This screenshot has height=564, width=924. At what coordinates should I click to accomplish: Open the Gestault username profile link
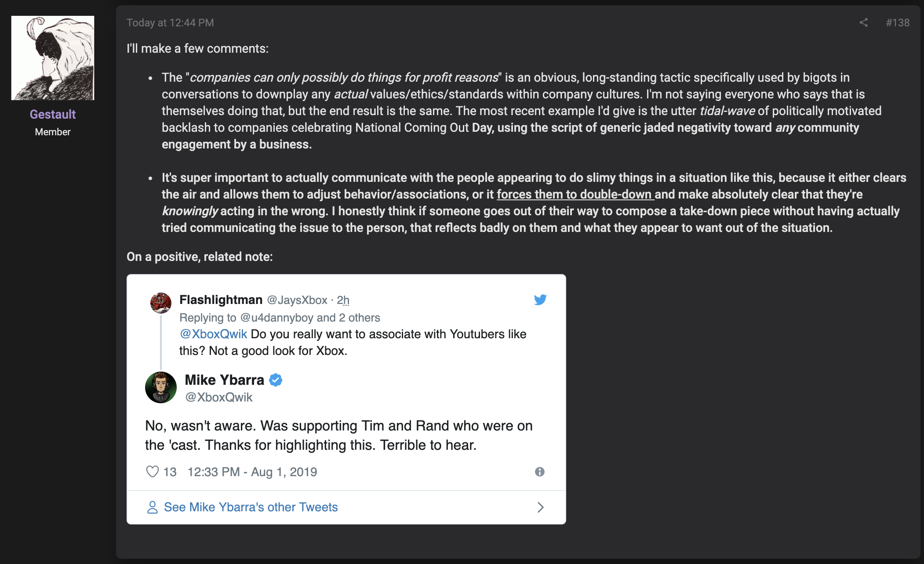(x=53, y=114)
